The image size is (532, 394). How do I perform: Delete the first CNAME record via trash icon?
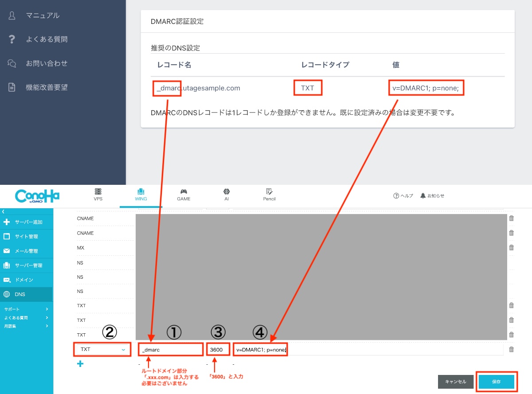[511, 218]
